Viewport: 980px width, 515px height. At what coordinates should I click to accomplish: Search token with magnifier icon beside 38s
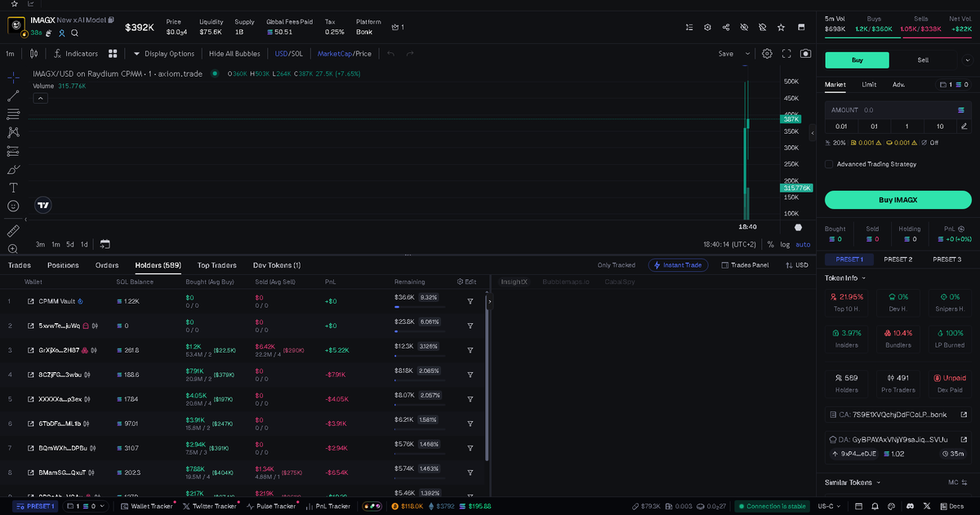click(x=74, y=33)
